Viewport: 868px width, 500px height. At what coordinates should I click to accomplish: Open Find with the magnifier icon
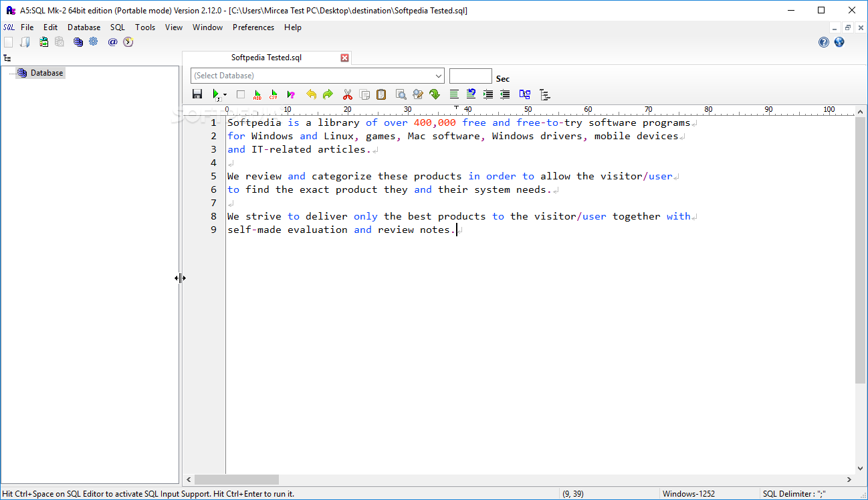click(x=401, y=94)
